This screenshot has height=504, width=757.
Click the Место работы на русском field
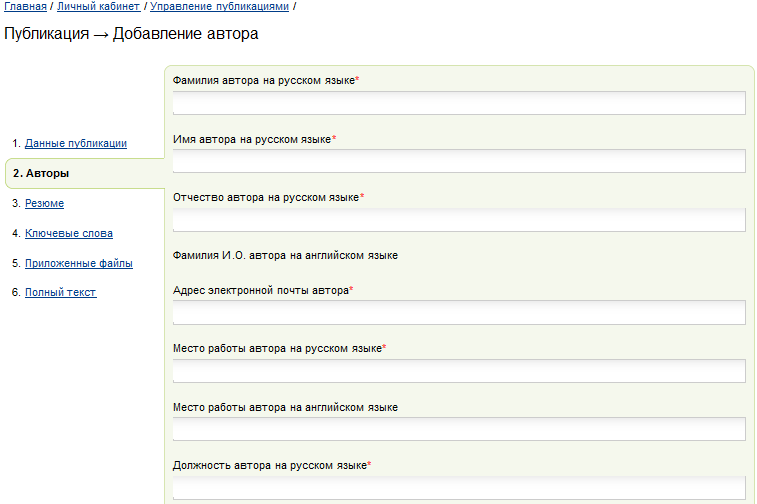click(459, 371)
